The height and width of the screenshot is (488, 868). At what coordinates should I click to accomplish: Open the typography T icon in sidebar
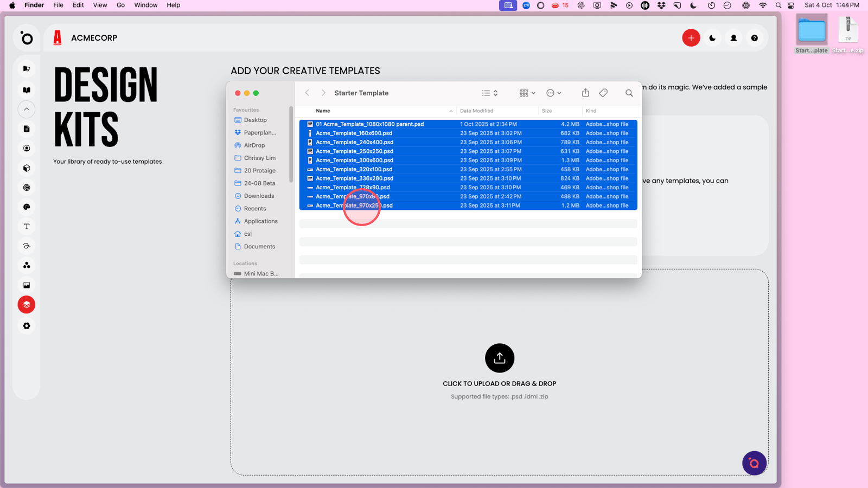click(x=27, y=227)
